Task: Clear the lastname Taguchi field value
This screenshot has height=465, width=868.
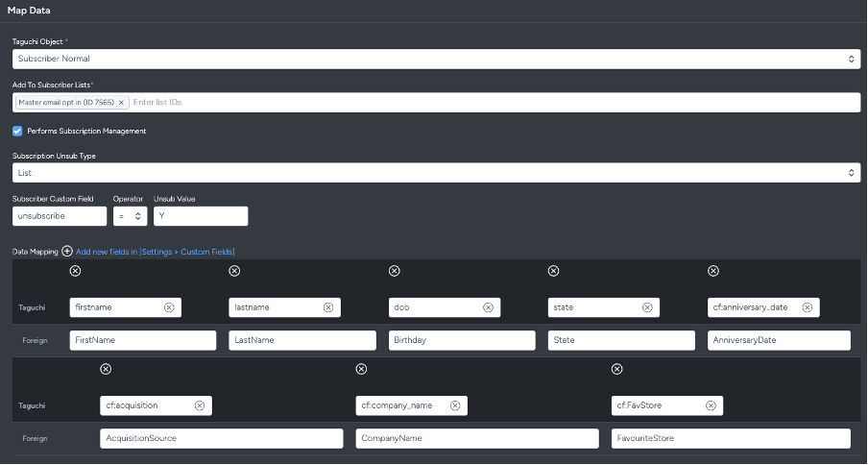Action: coord(328,307)
